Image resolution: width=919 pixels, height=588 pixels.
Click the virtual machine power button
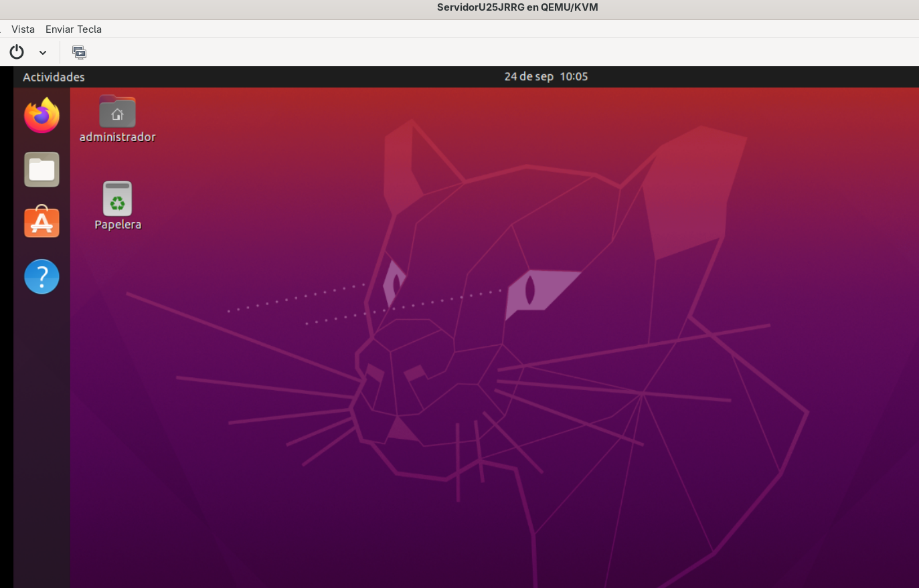coord(17,52)
